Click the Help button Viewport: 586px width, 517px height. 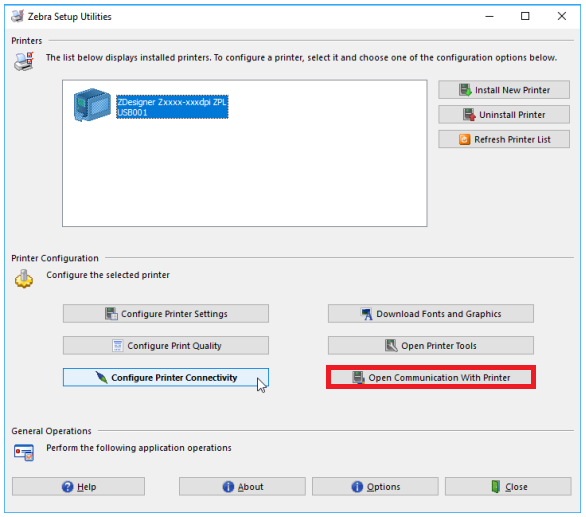tap(78, 486)
